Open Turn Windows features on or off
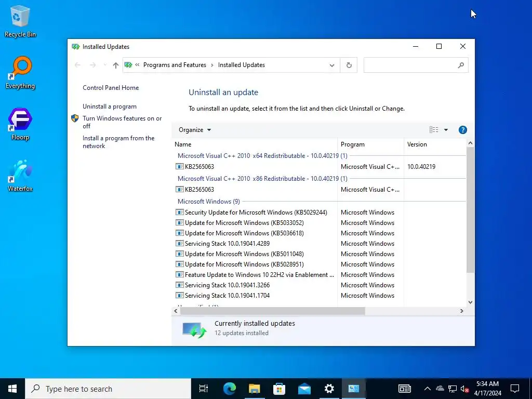Screen dimensions: 532x399 click(x=122, y=122)
